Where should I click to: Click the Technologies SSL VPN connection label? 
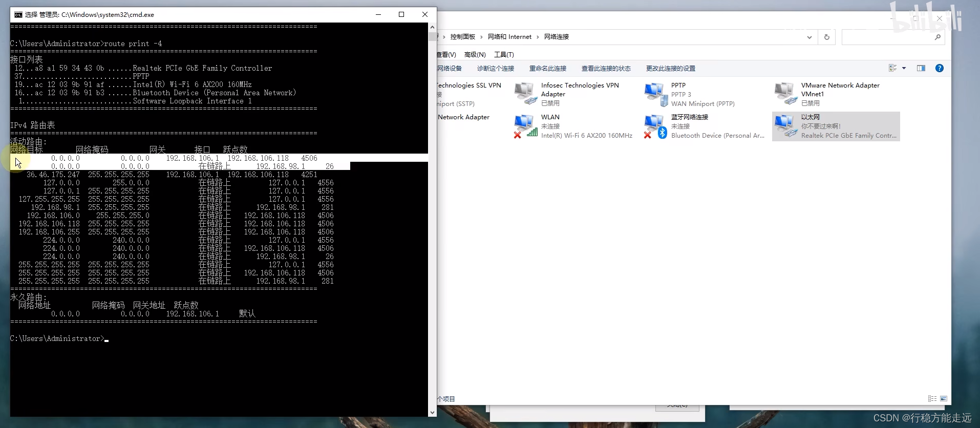[468, 85]
